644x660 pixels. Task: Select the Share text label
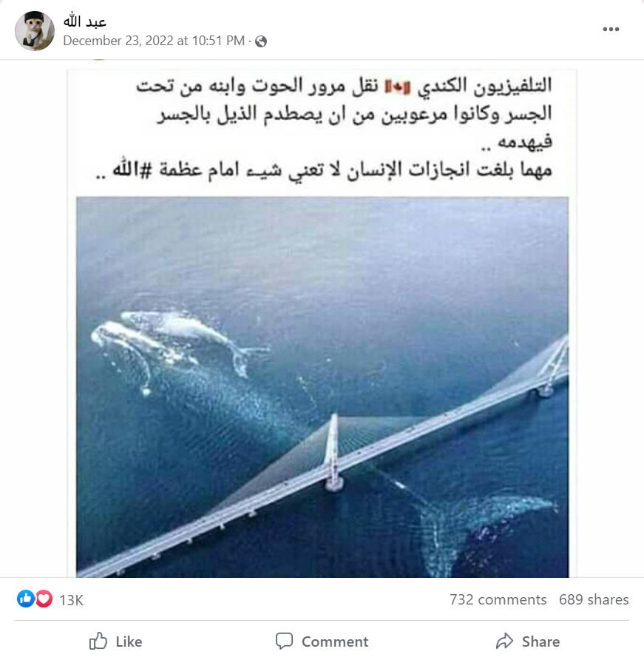pyautogui.click(x=540, y=642)
